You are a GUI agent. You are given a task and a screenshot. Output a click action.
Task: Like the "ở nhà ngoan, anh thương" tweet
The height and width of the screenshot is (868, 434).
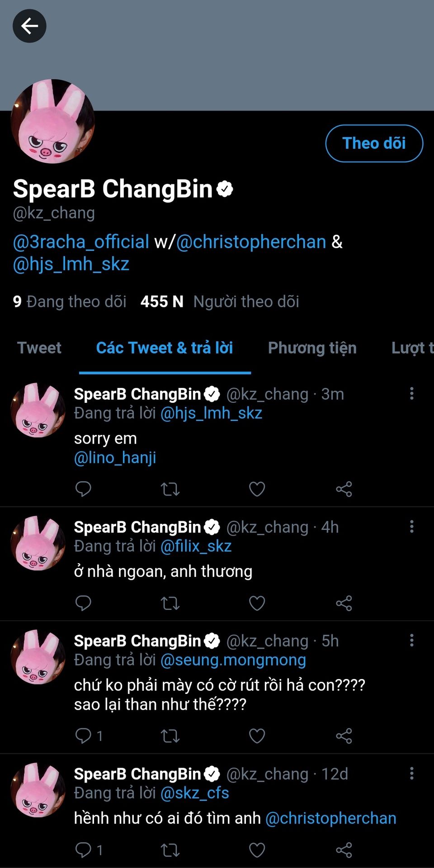[257, 603]
